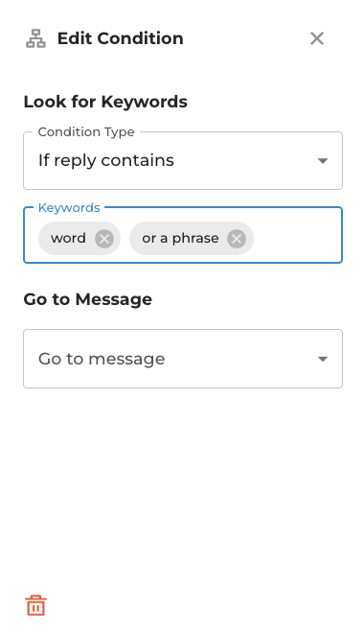Expand the Go to message dropdown arrow

pyautogui.click(x=323, y=359)
